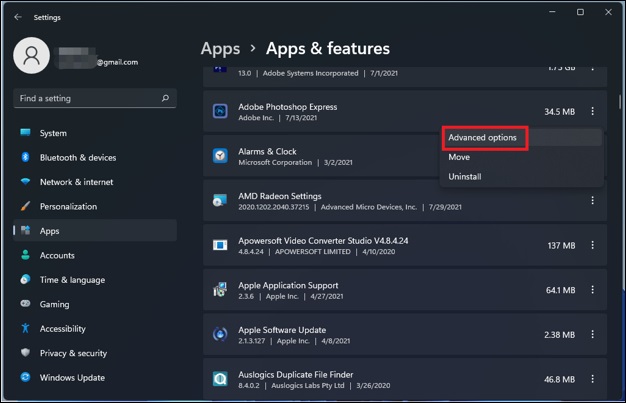Open Network & internet settings
Screen dimensions: 626x403
95,182
